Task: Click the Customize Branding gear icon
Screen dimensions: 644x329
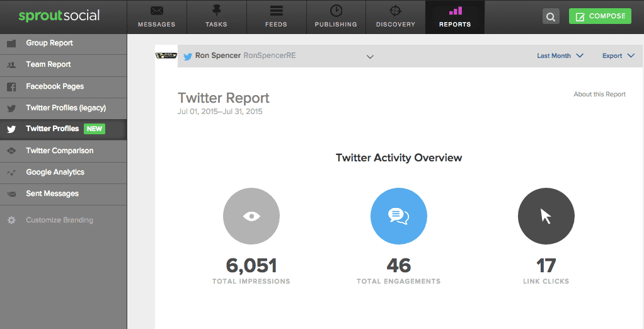Action: point(11,220)
